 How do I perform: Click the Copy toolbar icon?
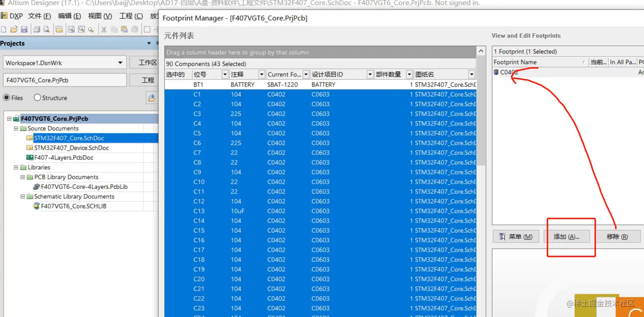pyautogui.click(x=114, y=29)
